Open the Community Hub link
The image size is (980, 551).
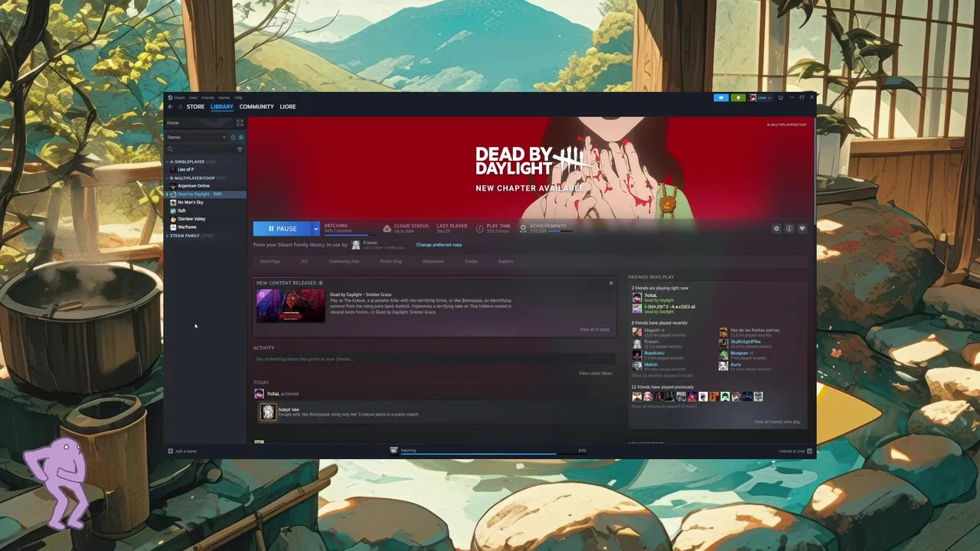tap(344, 261)
